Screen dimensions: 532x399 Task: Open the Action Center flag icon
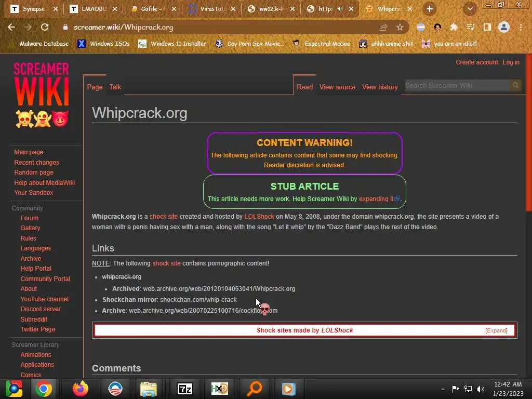coord(455,389)
